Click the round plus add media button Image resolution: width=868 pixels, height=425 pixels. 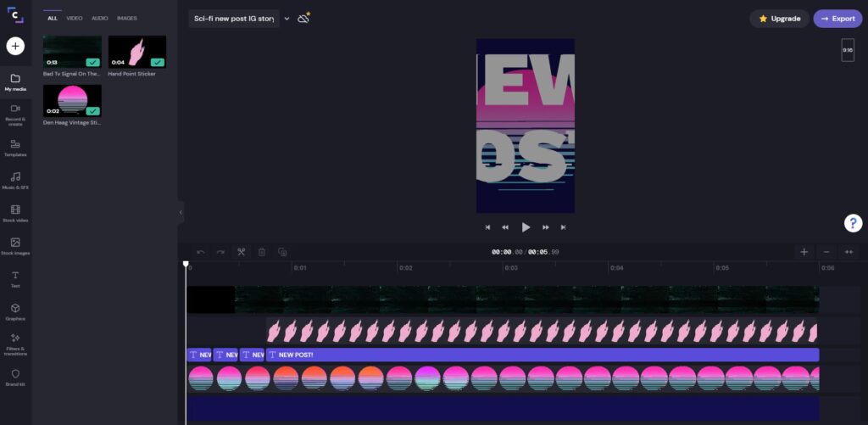tap(15, 46)
